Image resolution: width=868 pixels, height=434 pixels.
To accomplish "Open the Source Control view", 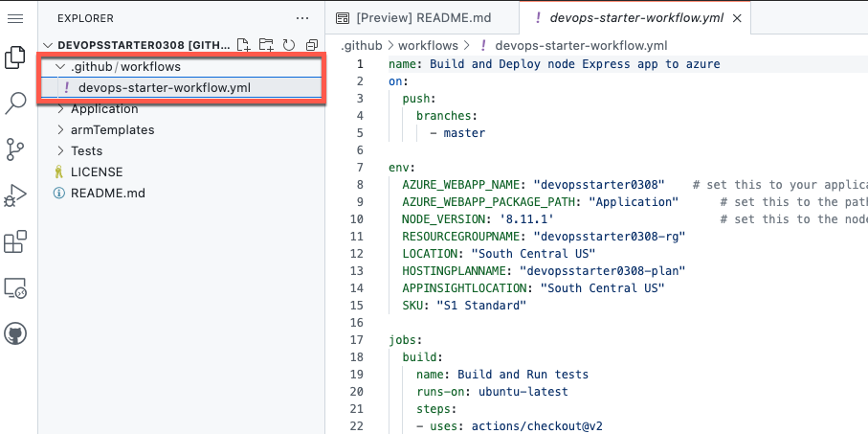I will point(15,149).
